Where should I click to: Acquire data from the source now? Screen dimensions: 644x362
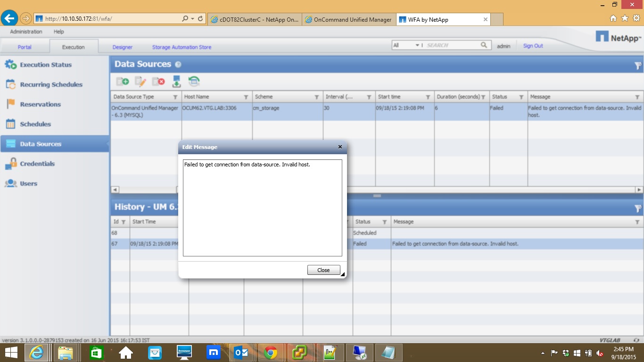(176, 81)
